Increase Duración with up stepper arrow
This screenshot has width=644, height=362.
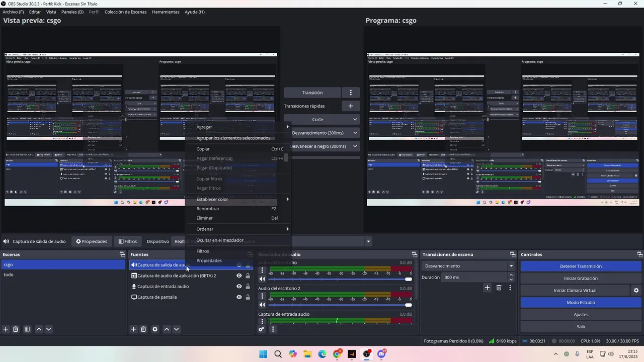tap(511, 275)
